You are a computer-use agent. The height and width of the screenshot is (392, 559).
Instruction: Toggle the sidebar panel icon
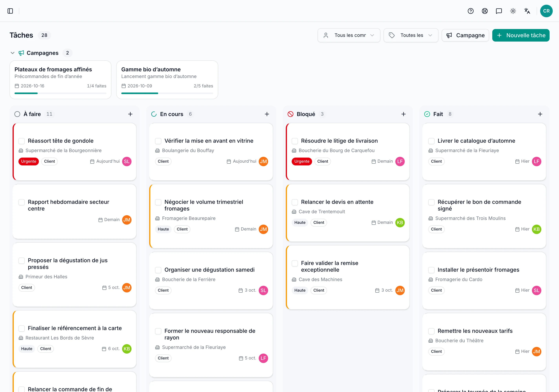[x=10, y=11]
